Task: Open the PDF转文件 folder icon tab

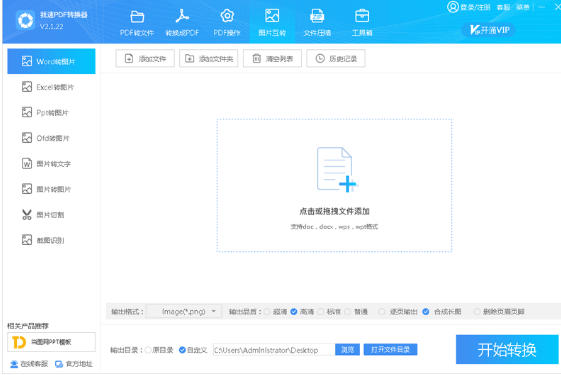Action: [137, 23]
